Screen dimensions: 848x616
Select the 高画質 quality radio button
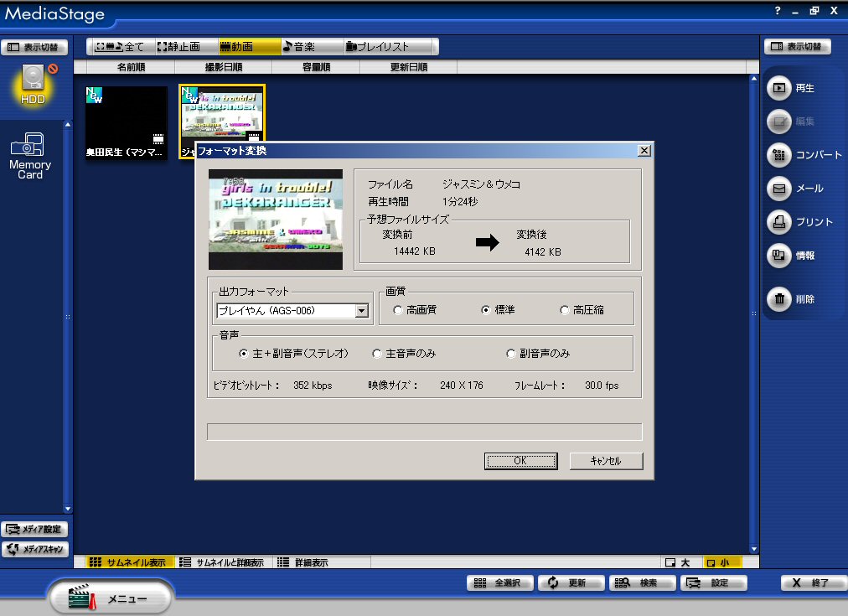point(398,310)
